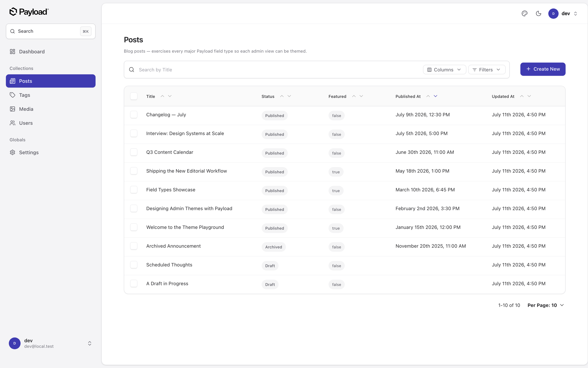This screenshot has width=588, height=368.
Task: Sort Title ascending arrow
Action: click(162, 96)
